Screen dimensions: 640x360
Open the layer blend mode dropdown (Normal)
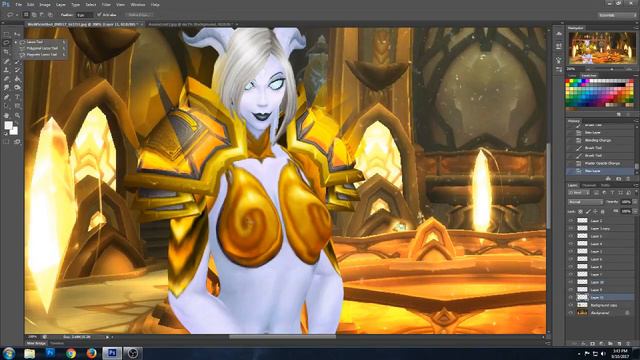585,202
